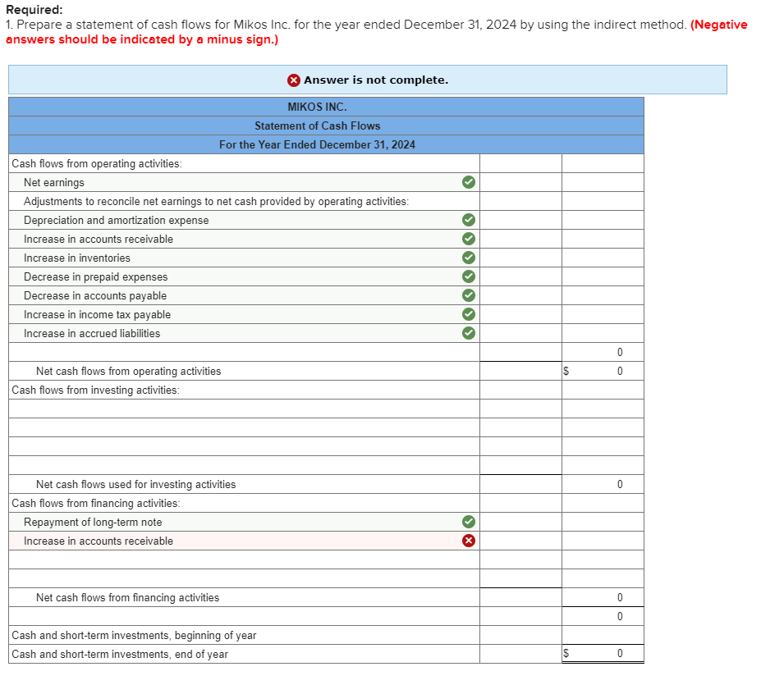Select the total cell for Cash and short-term investments, end of year
This screenshot has width=784, height=685.
[603, 654]
